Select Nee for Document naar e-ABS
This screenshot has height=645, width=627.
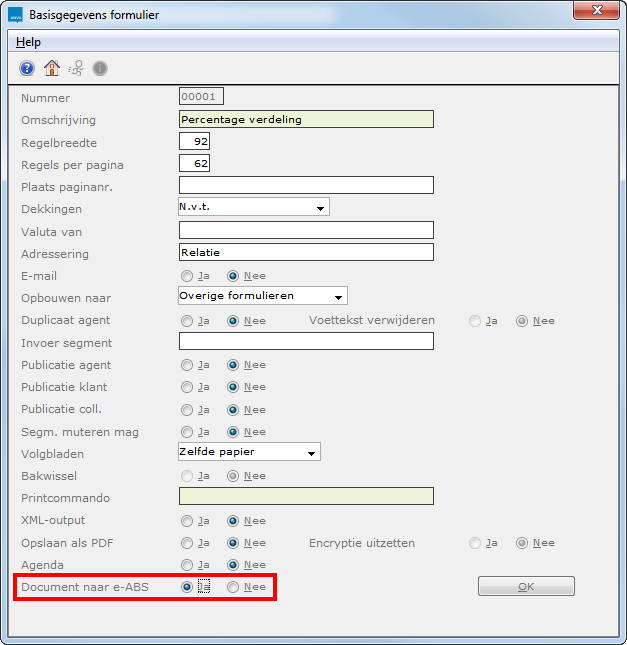[x=233, y=587]
